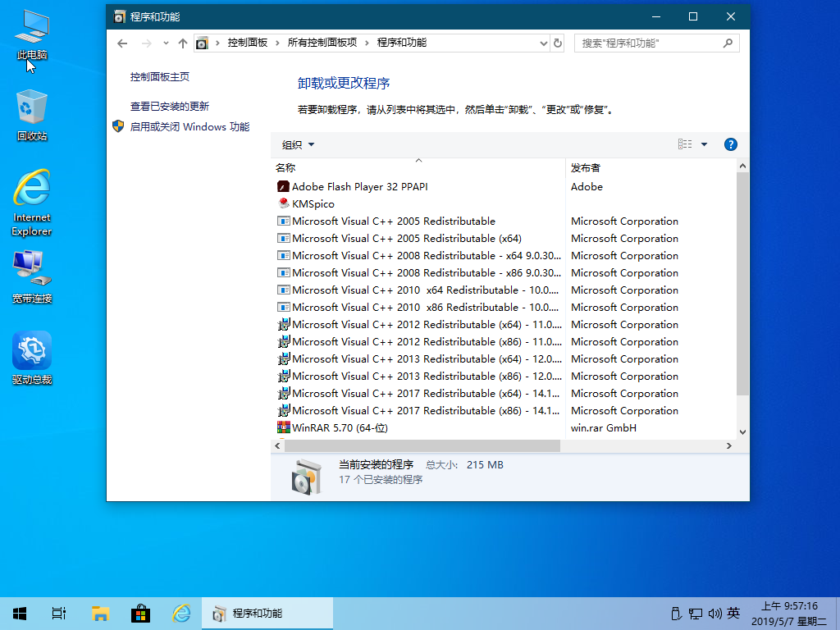This screenshot has width=840, height=630.
Task: Open the view options dropdown arrow
Action: (x=704, y=144)
